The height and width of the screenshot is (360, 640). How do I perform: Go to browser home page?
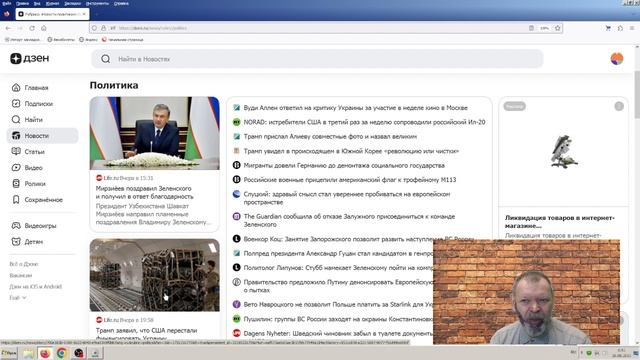pos(44,28)
